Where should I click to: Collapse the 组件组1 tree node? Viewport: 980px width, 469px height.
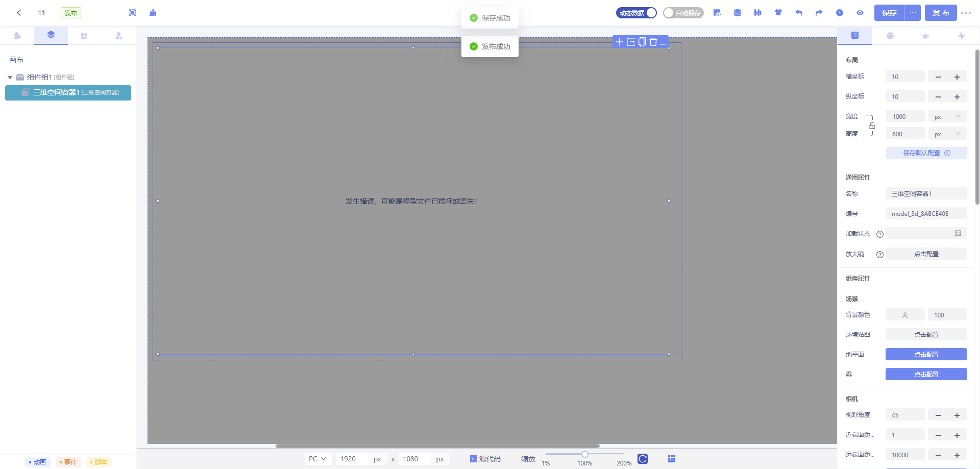click(x=10, y=78)
